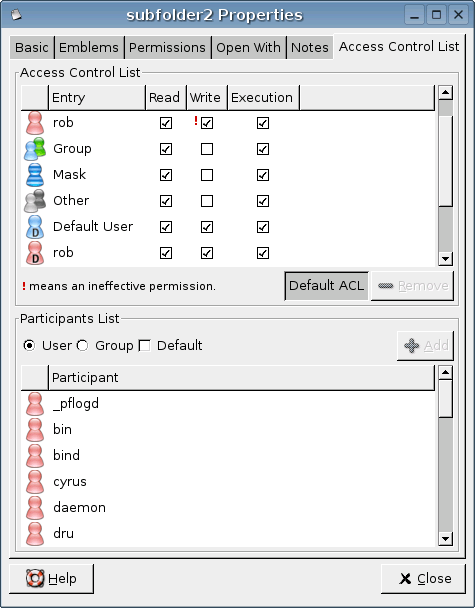Screen dimensions: 475x608
Task: Switch to the Permissions tab
Action: pyautogui.click(x=167, y=47)
